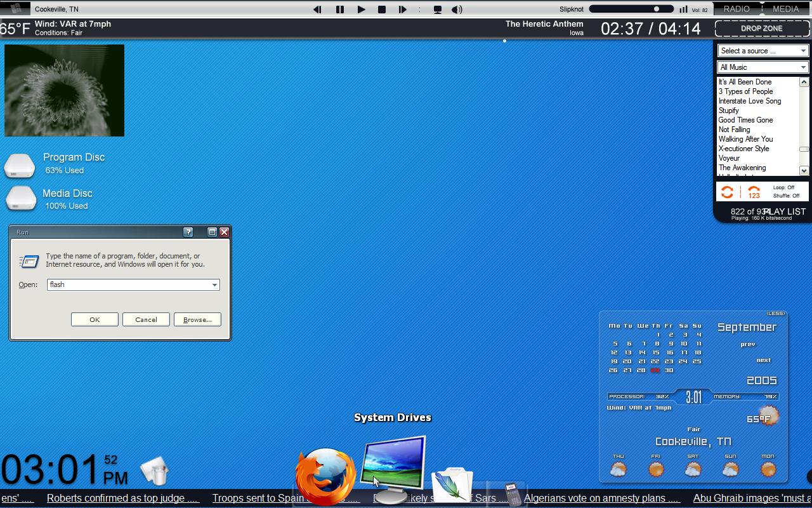Open the Recycle Bin icon

[x=154, y=471]
